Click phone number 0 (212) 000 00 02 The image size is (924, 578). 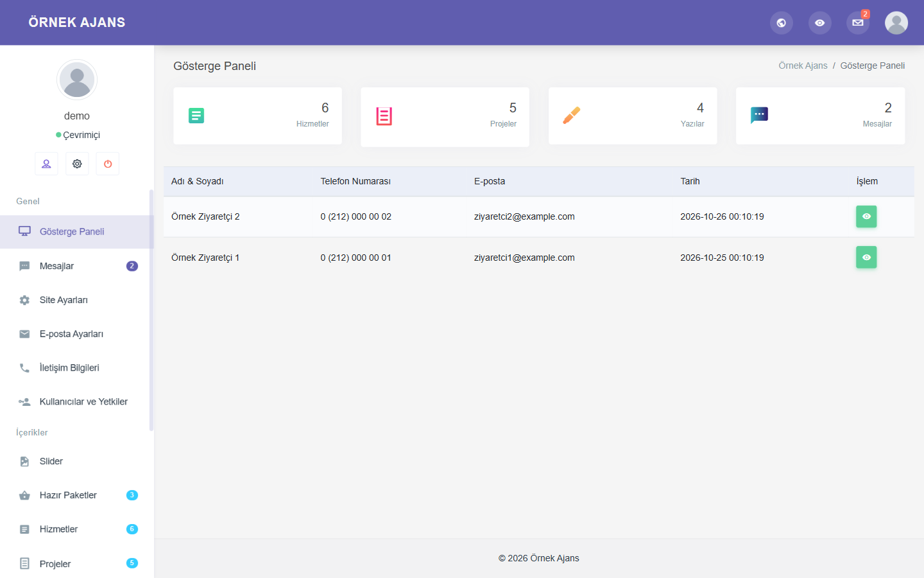[356, 216]
